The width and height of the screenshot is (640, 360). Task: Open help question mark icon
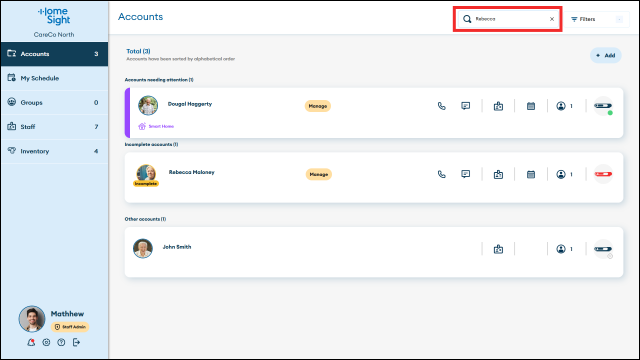pos(61,342)
